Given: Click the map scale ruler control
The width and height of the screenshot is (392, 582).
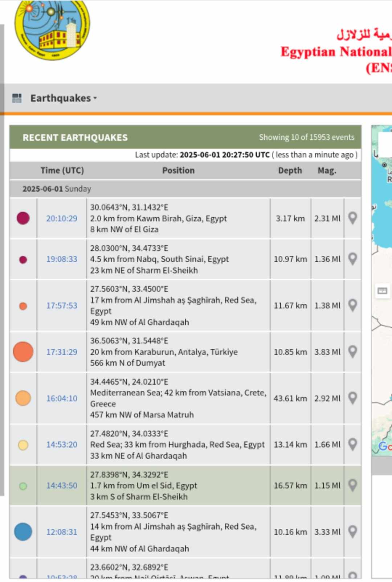Looking at the screenshot, I should point(383,291).
